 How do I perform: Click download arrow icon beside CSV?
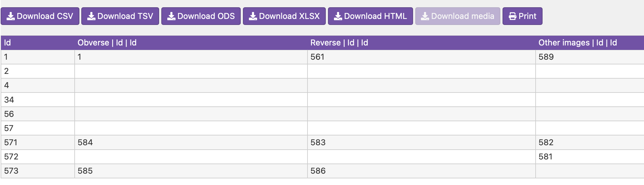click(11, 16)
